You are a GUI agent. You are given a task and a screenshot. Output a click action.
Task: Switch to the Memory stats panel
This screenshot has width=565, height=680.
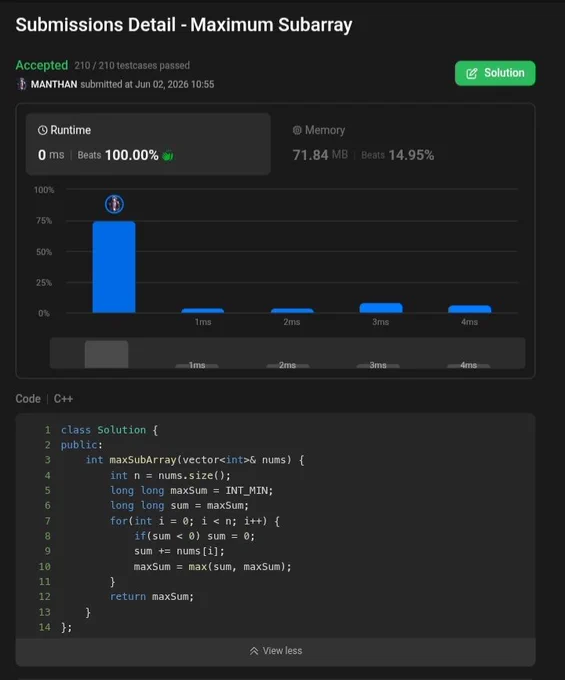coord(363,144)
